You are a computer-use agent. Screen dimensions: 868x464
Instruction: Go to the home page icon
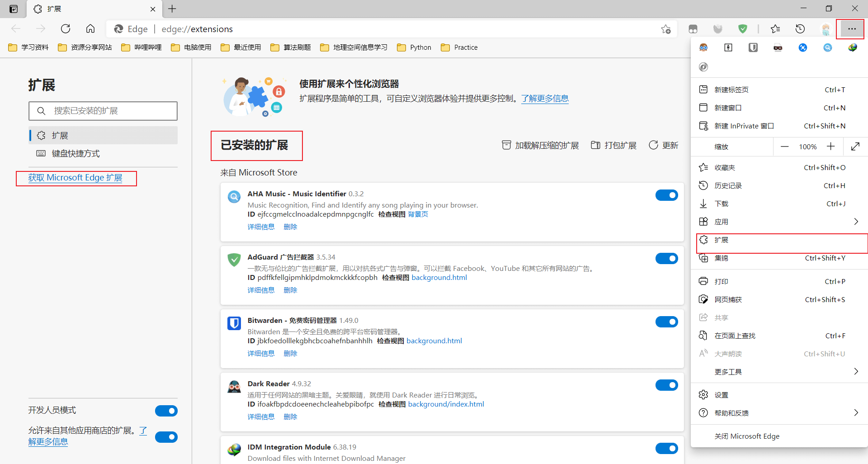tap(90, 29)
